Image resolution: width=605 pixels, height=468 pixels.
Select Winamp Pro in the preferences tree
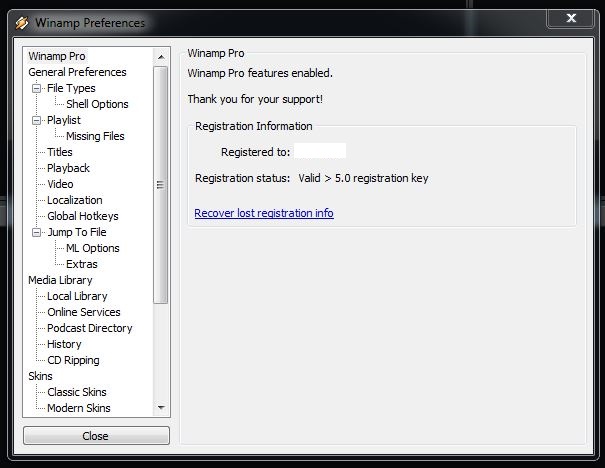(57, 56)
